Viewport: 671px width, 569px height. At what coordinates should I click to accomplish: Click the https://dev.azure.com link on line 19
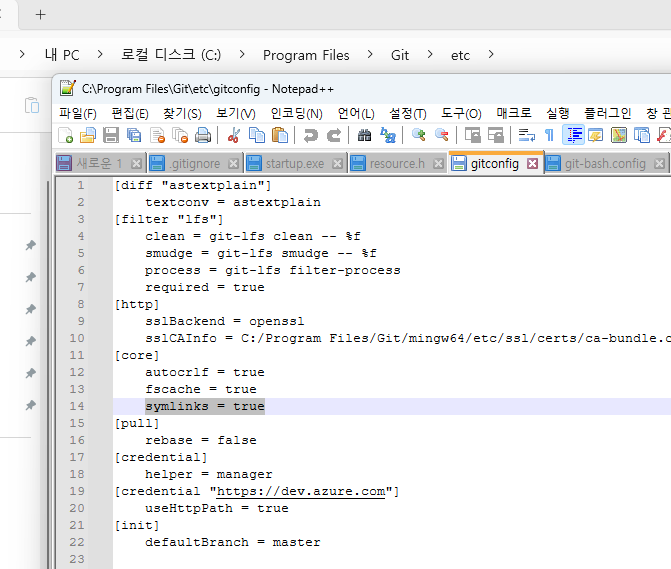[301, 491]
